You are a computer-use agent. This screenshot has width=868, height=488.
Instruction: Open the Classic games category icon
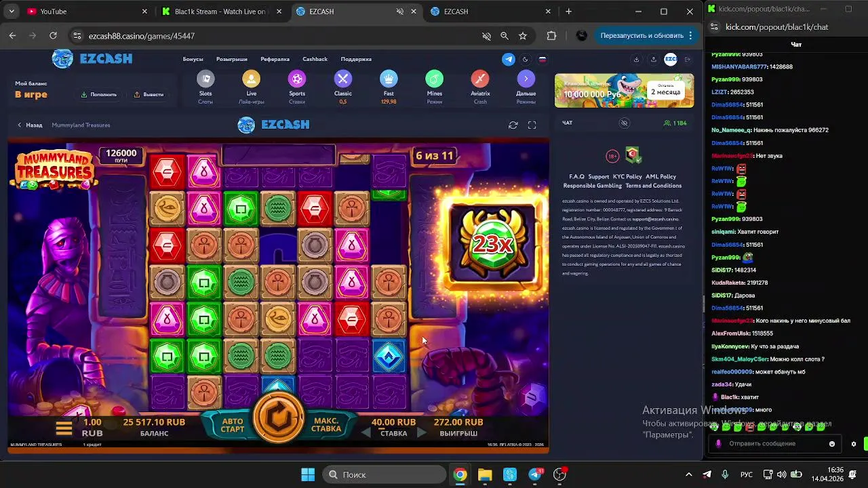pos(342,79)
